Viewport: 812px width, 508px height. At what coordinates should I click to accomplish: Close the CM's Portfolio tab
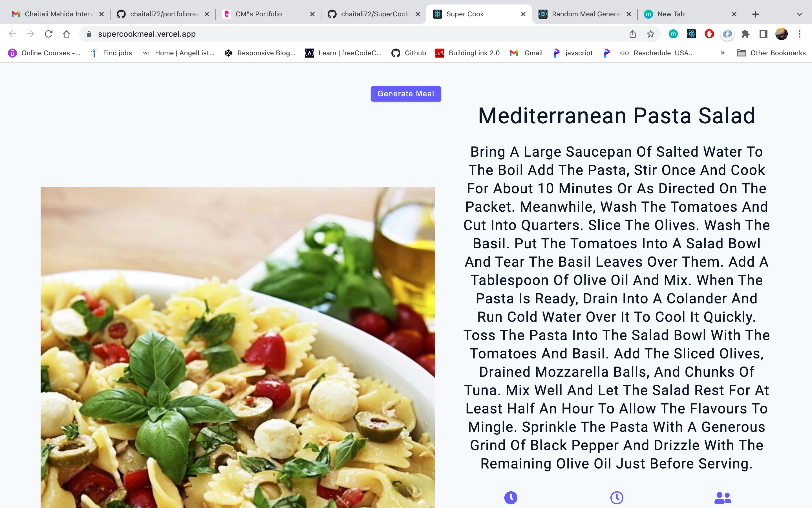coord(312,14)
